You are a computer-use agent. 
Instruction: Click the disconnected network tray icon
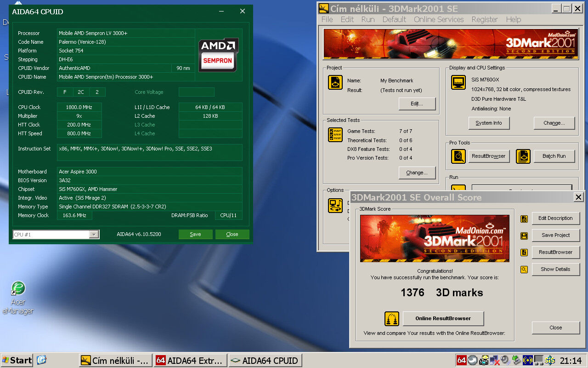[494, 361]
